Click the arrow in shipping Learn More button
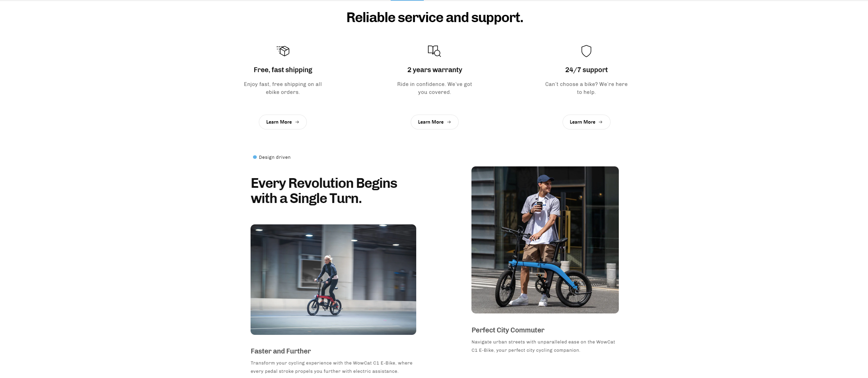The height and width of the screenshot is (378, 868). [297, 122]
